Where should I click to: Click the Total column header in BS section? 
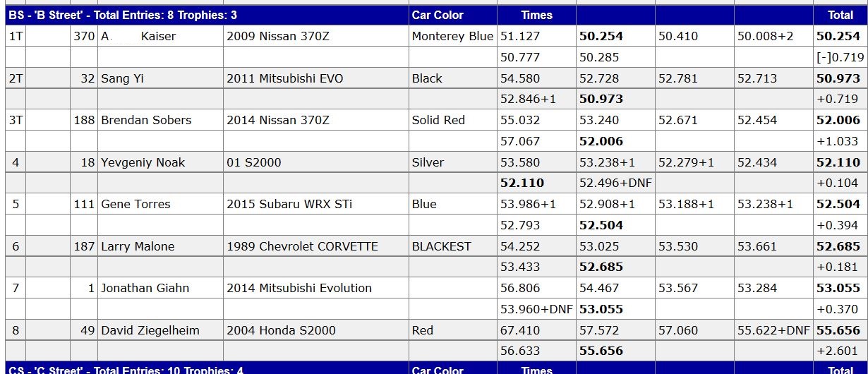coord(840,15)
